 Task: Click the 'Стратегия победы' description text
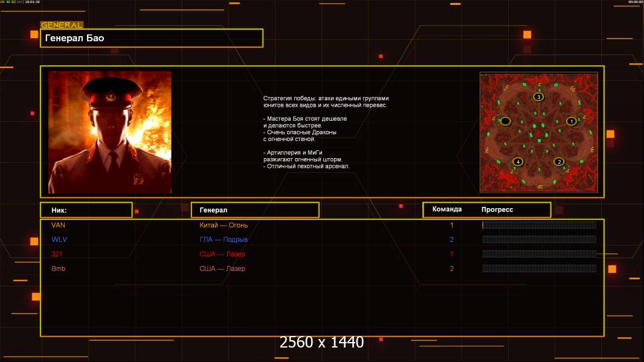tap(326, 102)
